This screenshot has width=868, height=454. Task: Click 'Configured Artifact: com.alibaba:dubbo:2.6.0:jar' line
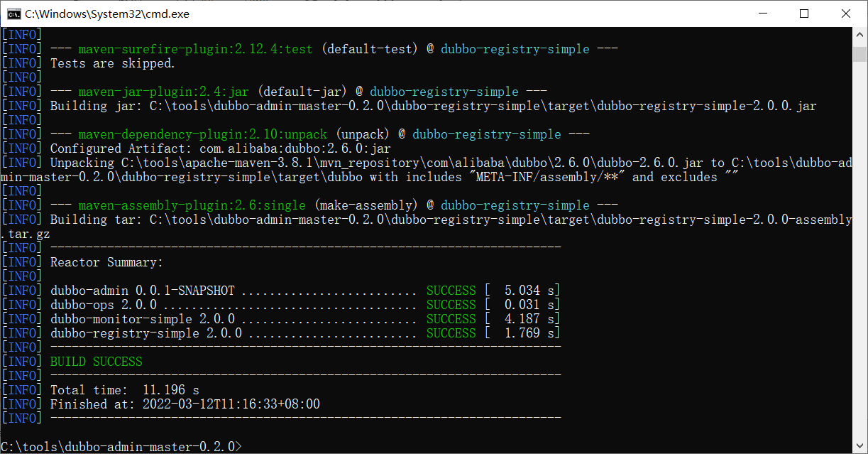(220, 148)
